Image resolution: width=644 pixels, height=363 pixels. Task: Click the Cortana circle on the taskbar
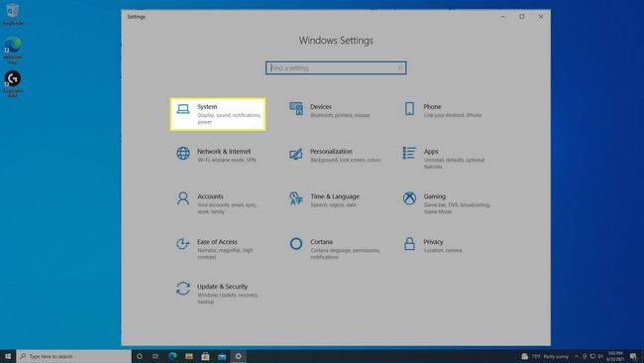(140, 356)
